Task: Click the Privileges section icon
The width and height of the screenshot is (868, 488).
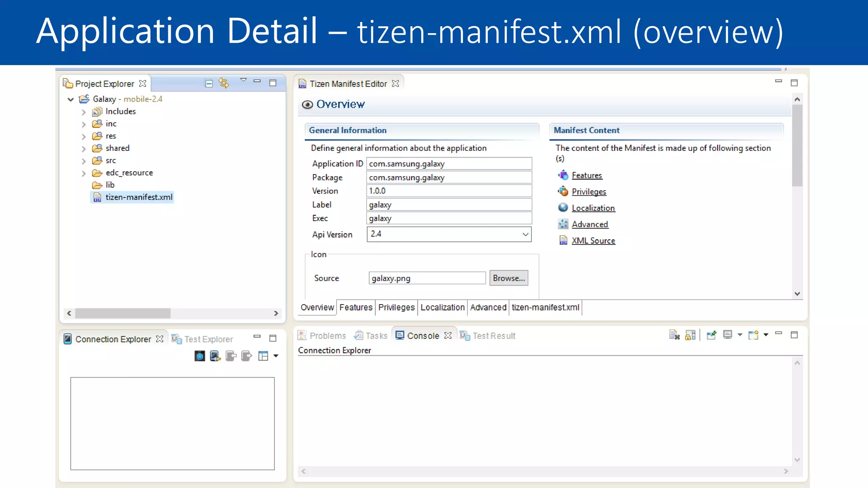Action: point(563,191)
